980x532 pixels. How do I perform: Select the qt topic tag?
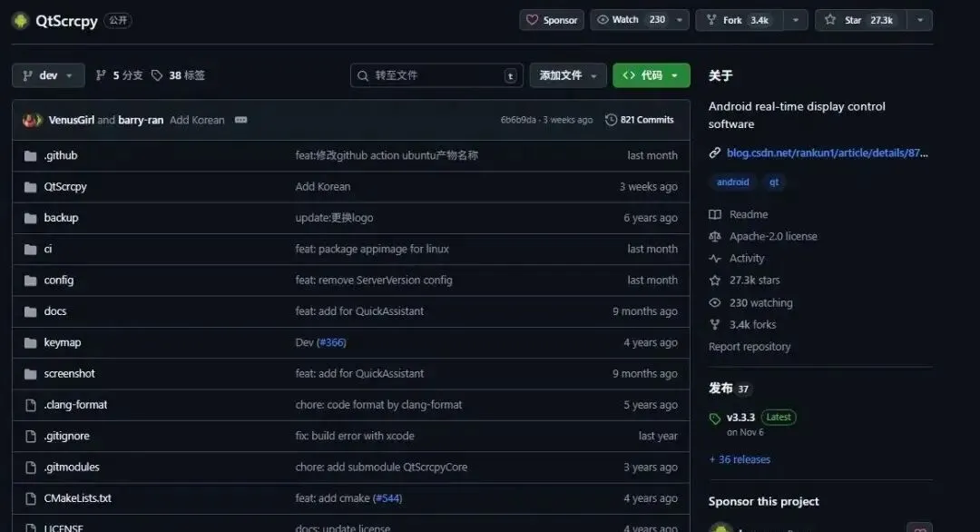[x=774, y=182]
